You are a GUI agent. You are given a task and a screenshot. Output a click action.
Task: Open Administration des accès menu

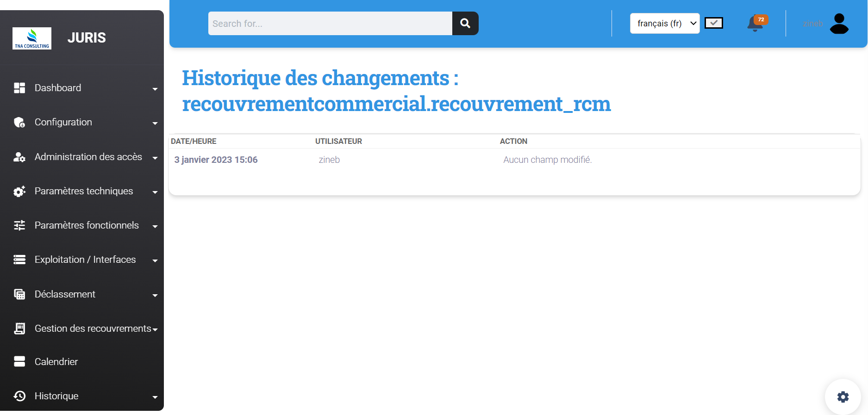pyautogui.click(x=88, y=157)
